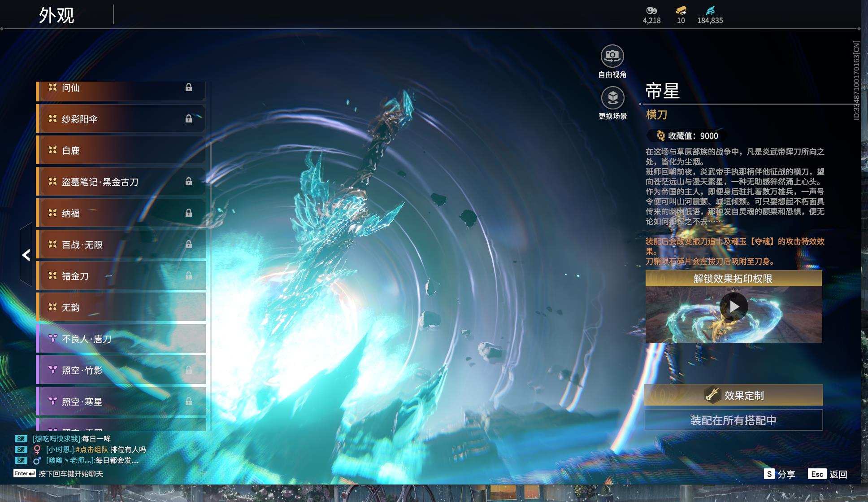This screenshot has width=868, height=502.
Task: Click purple rarity emblem on 不良人·唐刀 row
Action: click(x=52, y=338)
